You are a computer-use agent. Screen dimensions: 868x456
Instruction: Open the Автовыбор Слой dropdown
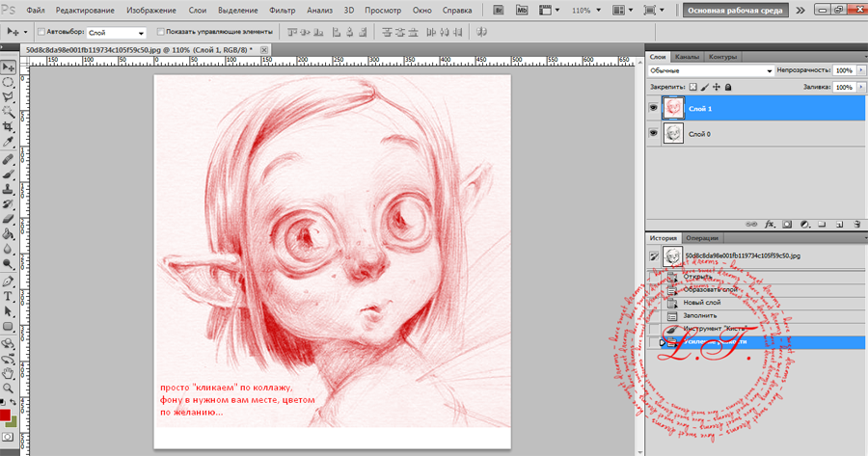point(117,33)
